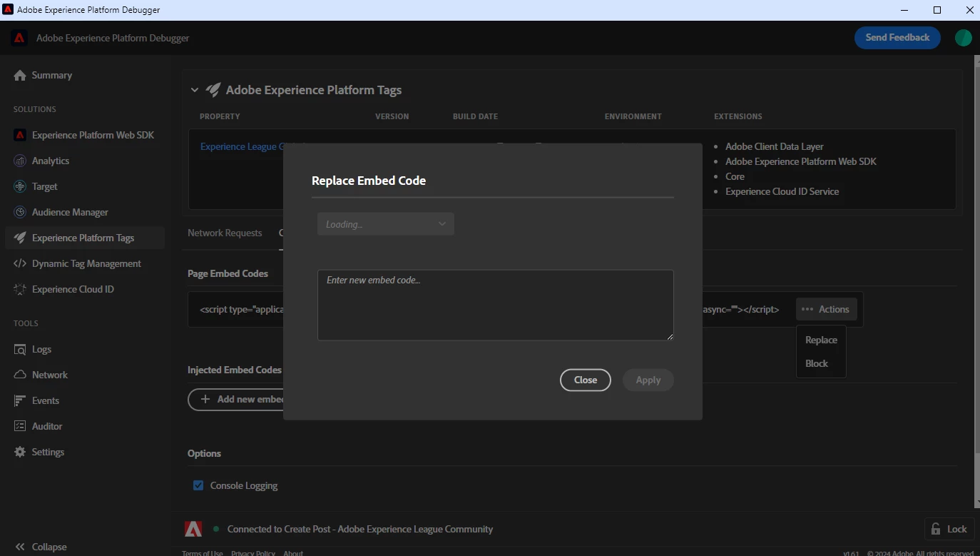Select Experience Platform Tags rocket icon

tap(20, 238)
